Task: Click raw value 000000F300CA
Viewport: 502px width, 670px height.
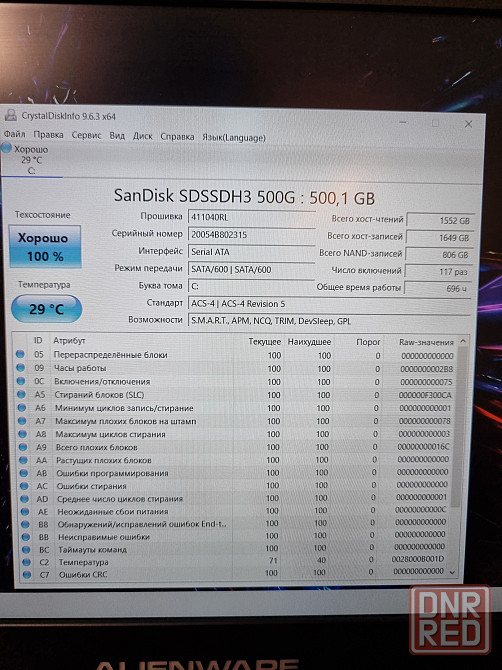Action: [x=425, y=395]
